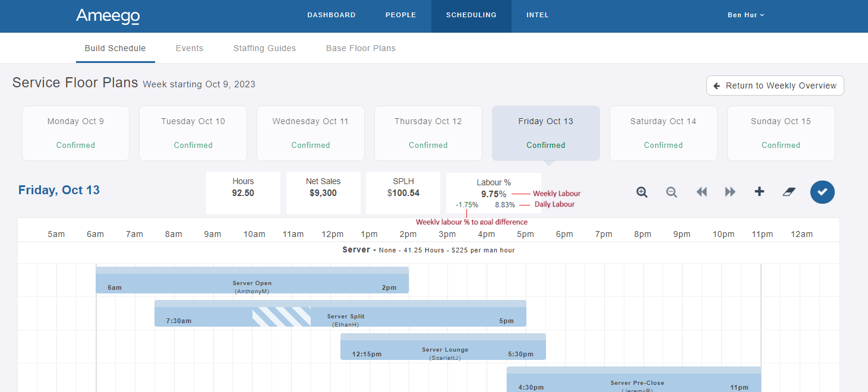Screen dimensions: 868x392
Task: Add a new shift with the plus icon
Action: click(x=759, y=192)
